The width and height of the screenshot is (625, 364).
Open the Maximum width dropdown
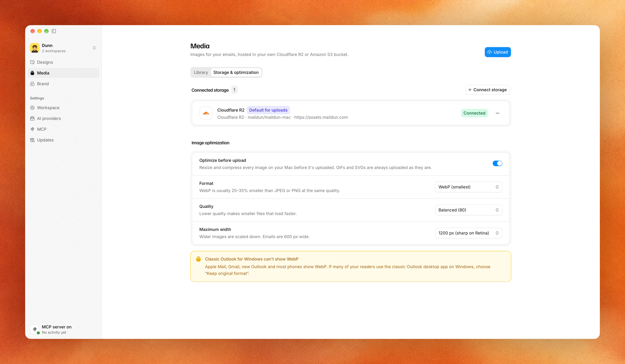coord(468,233)
